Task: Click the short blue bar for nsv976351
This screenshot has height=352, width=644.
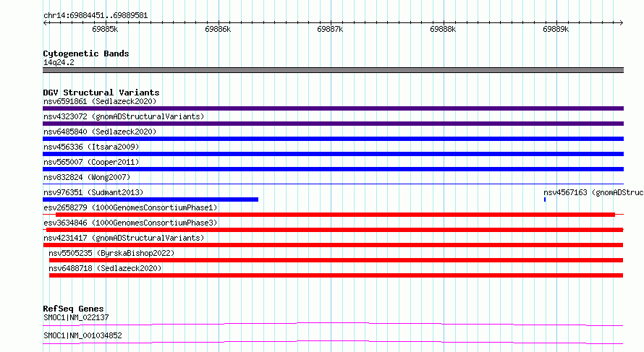Action: (151, 199)
